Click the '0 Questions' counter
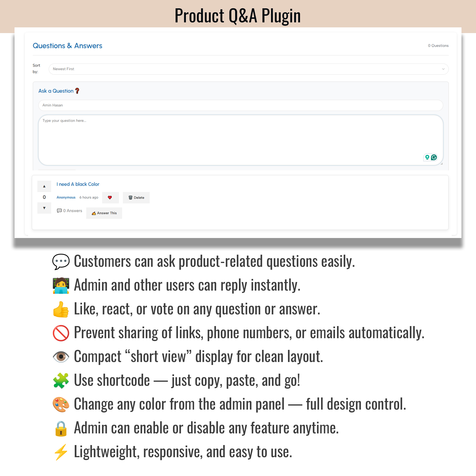The image size is (476, 476). point(438,46)
